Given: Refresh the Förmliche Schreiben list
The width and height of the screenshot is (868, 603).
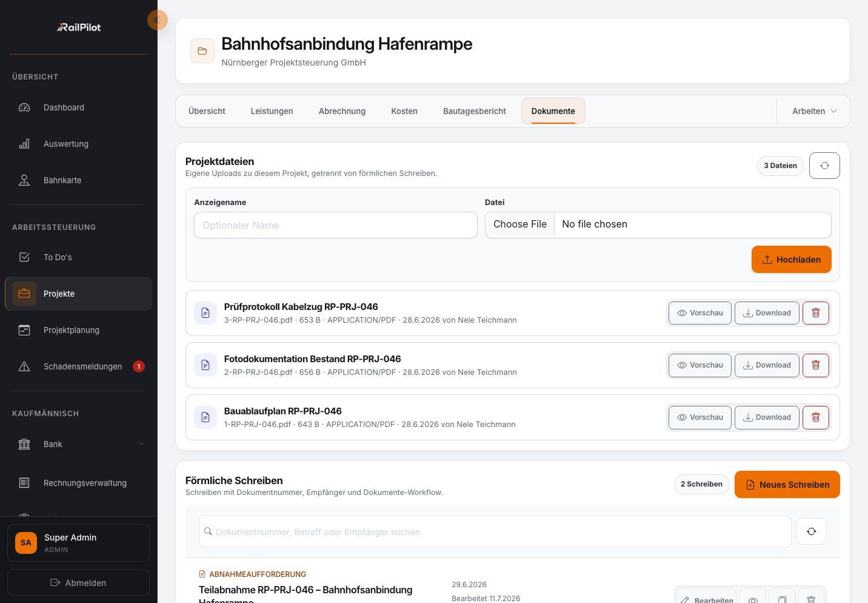Looking at the screenshot, I should pyautogui.click(x=811, y=531).
